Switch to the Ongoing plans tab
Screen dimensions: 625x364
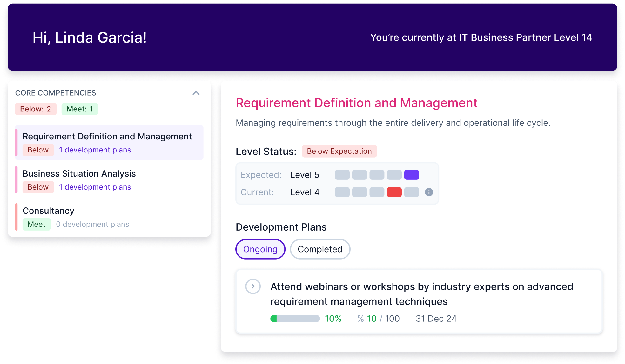coord(260,249)
